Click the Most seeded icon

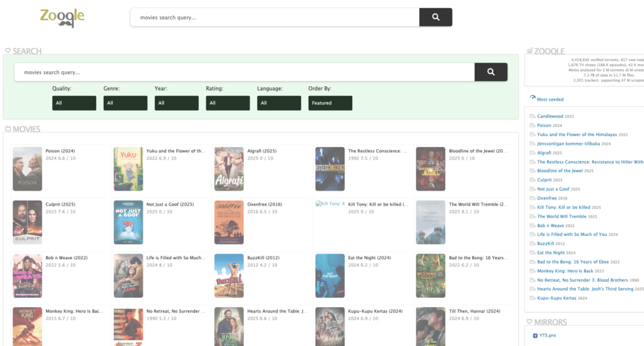tap(533, 98)
